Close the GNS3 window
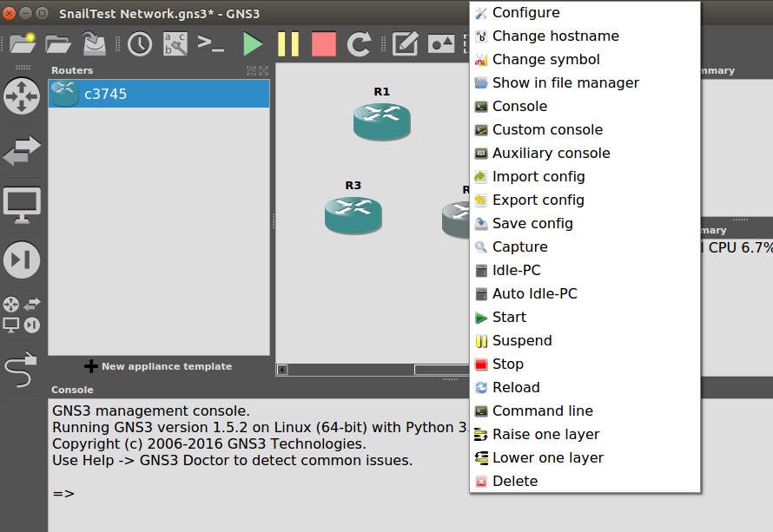773x532 pixels. tap(9, 13)
